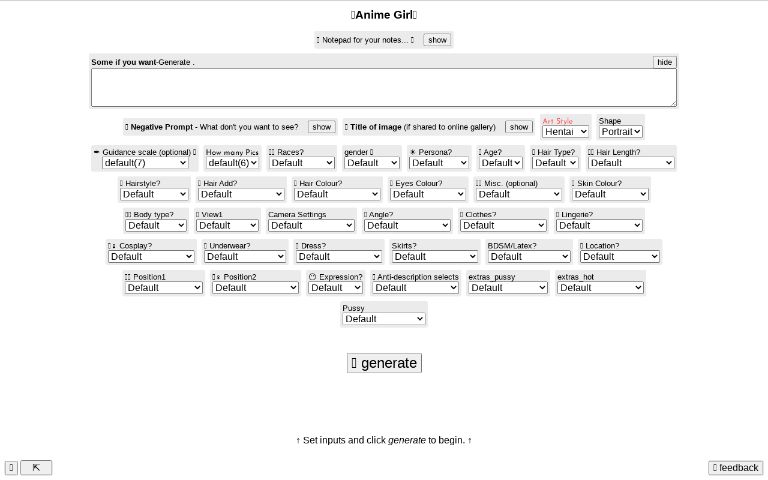Open the Shape dropdown set to Portrait
This screenshot has width=768, height=480.
click(x=621, y=131)
